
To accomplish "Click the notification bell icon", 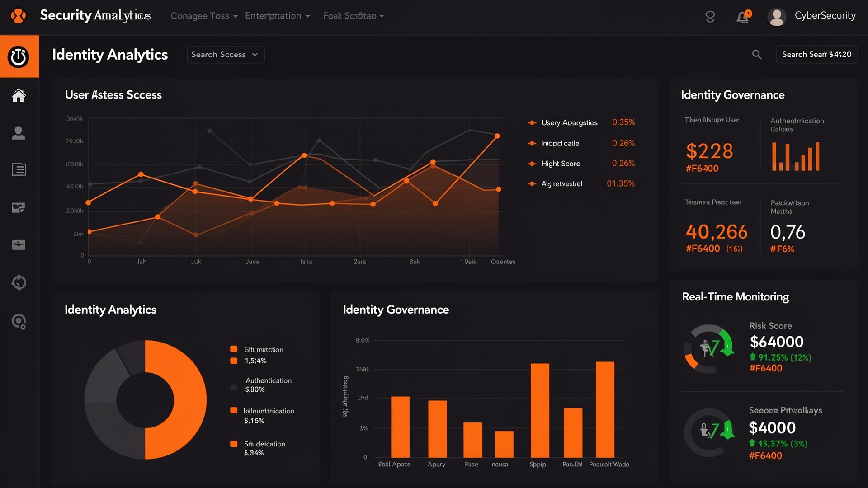I will point(742,17).
